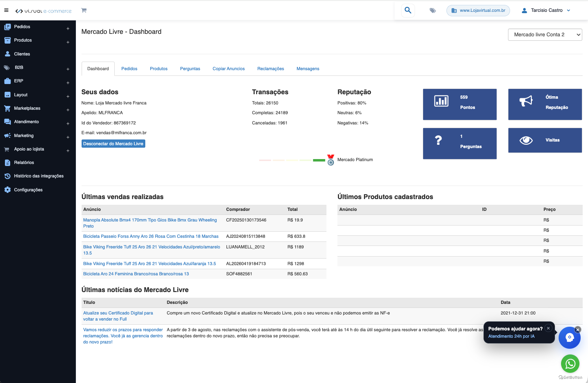
Task: Switch to the Dashboard tab
Action: click(98, 69)
